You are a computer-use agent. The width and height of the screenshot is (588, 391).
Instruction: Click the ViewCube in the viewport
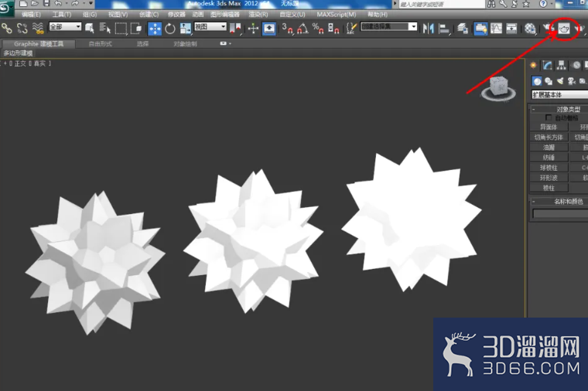(x=499, y=88)
